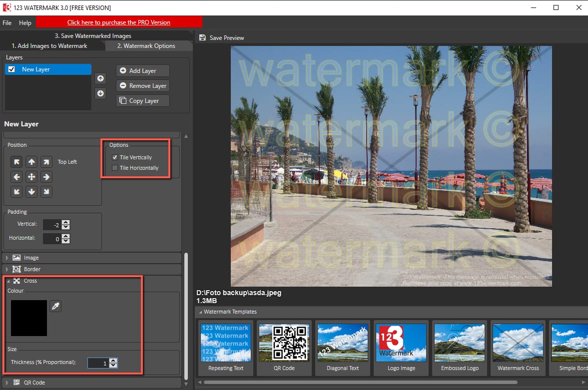Open the File menu
Image resolution: width=588 pixels, height=390 pixels.
[x=7, y=22]
